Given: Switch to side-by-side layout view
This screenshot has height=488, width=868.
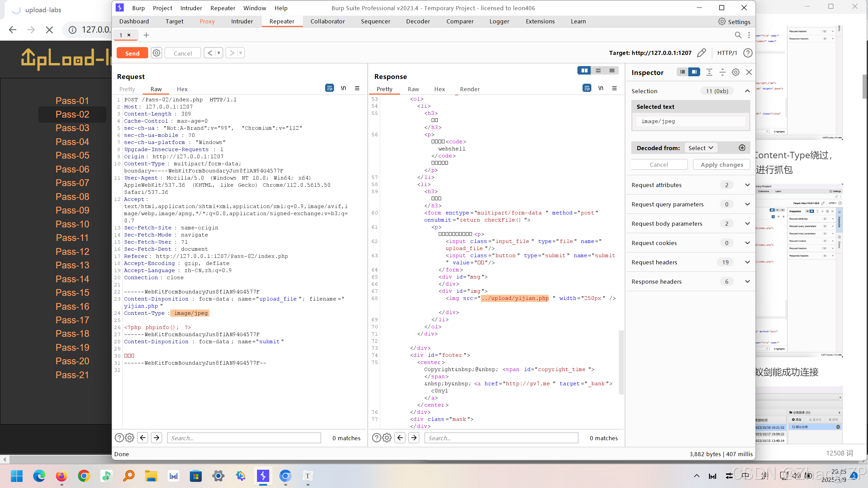Looking at the screenshot, I should coord(584,70).
